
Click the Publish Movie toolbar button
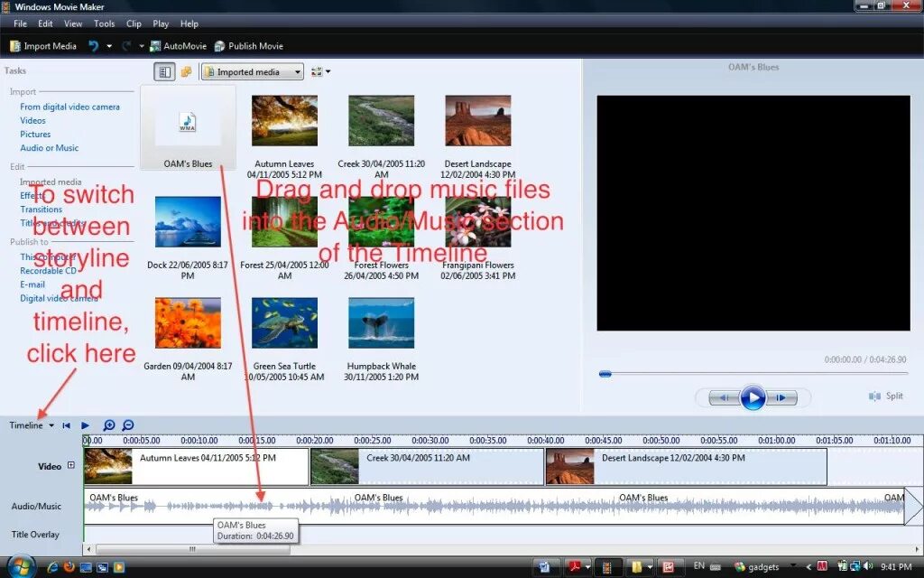pyautogui.click(x=249, y=46)
